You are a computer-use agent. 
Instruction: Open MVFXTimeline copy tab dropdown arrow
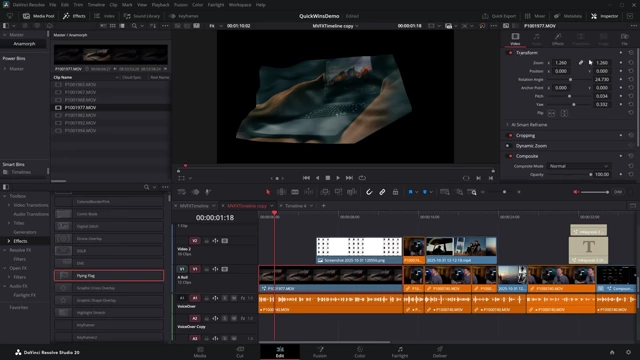click(271, 206)
